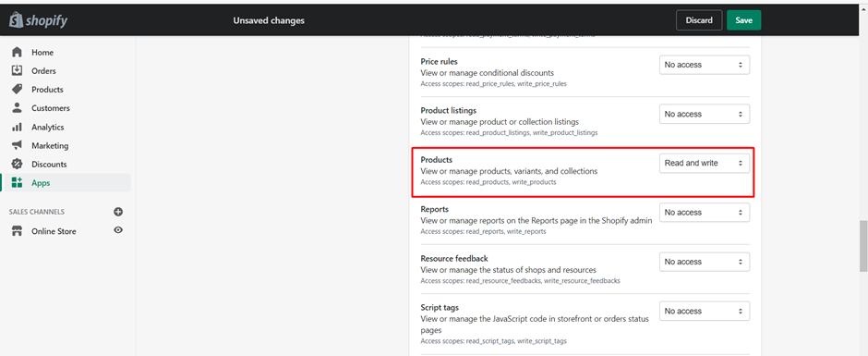Screen dimensions: 868x356
Task: View the online store using eye icon
Action: (x=118, y=230)
